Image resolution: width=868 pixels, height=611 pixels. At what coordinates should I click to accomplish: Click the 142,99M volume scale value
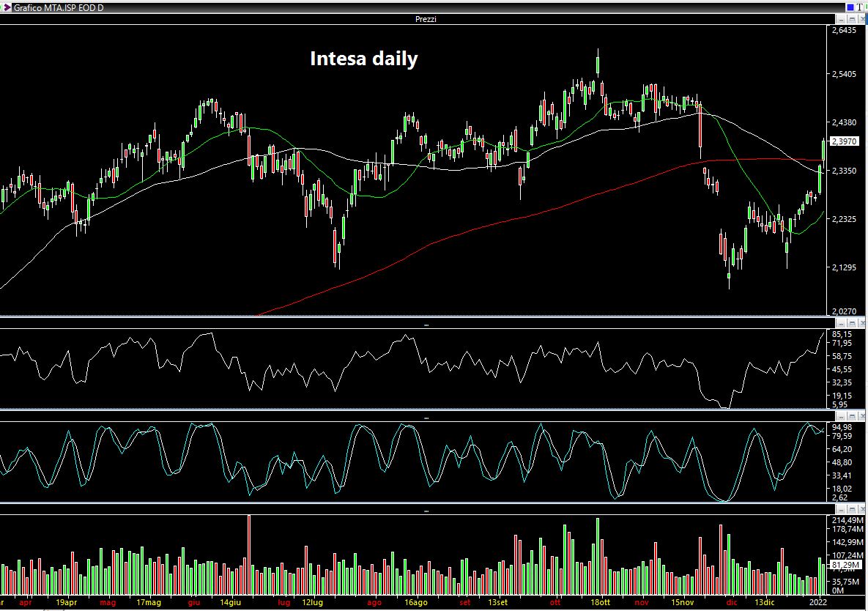(x=847, y=542)
